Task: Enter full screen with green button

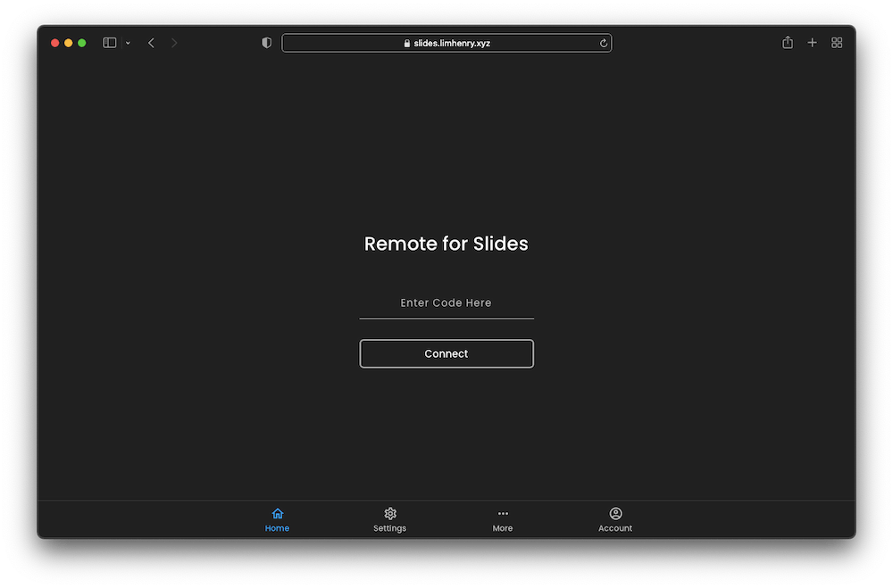Action: click(x=82, y=43)
